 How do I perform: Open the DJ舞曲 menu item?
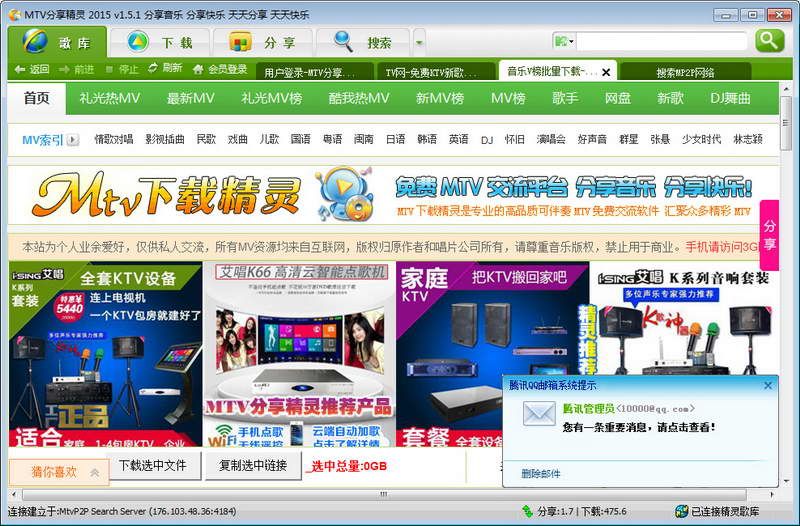click(x=730, y=98)
